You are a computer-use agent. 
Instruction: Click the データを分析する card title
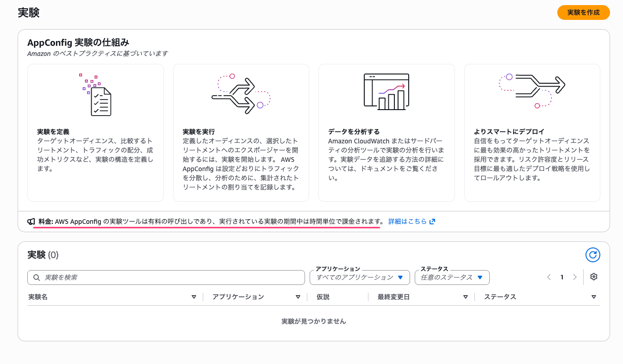(354, 132)
